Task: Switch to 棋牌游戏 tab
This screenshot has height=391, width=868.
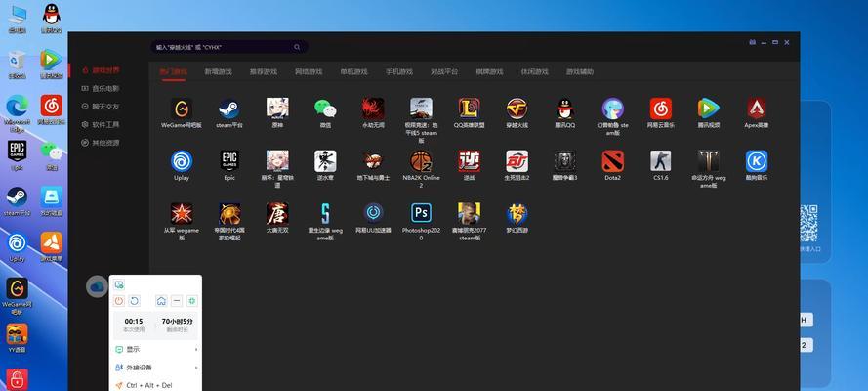Action: click(x=489, y=72)
